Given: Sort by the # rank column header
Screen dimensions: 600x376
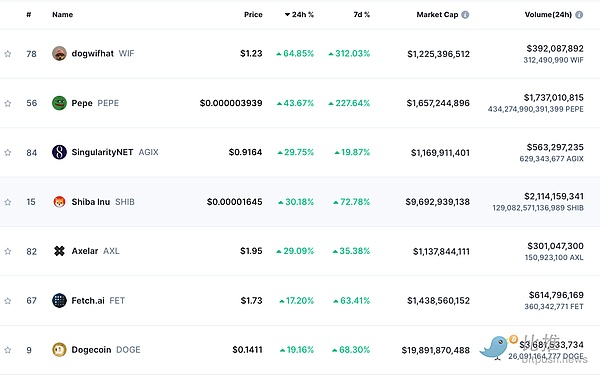Looking at the screenshot, I should [29, 15].
